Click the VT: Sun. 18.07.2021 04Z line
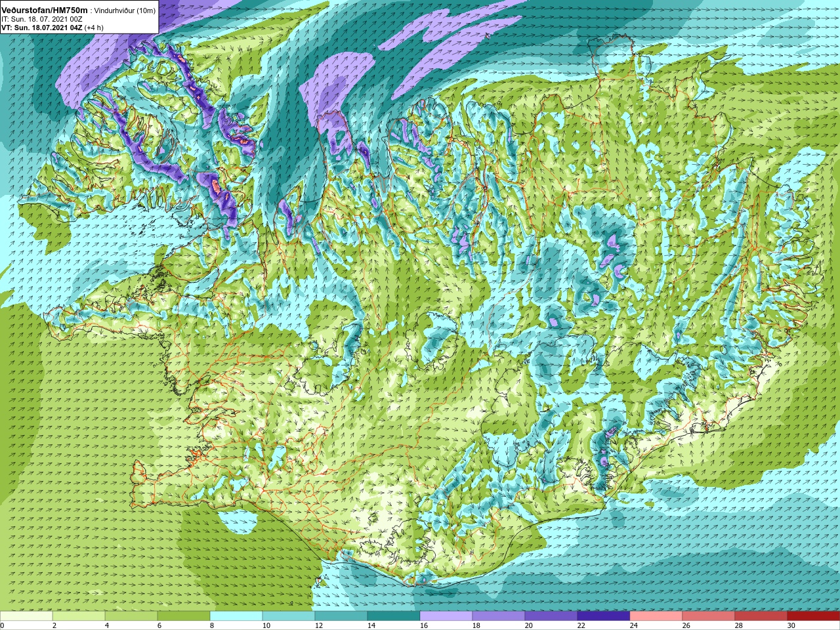 pos(42,28)
